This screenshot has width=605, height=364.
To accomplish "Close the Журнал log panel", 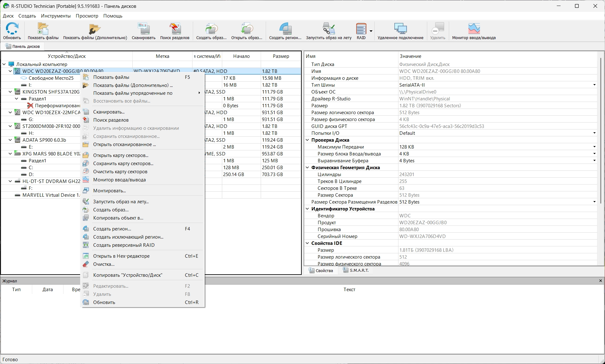I will click(x=600, y=281).
